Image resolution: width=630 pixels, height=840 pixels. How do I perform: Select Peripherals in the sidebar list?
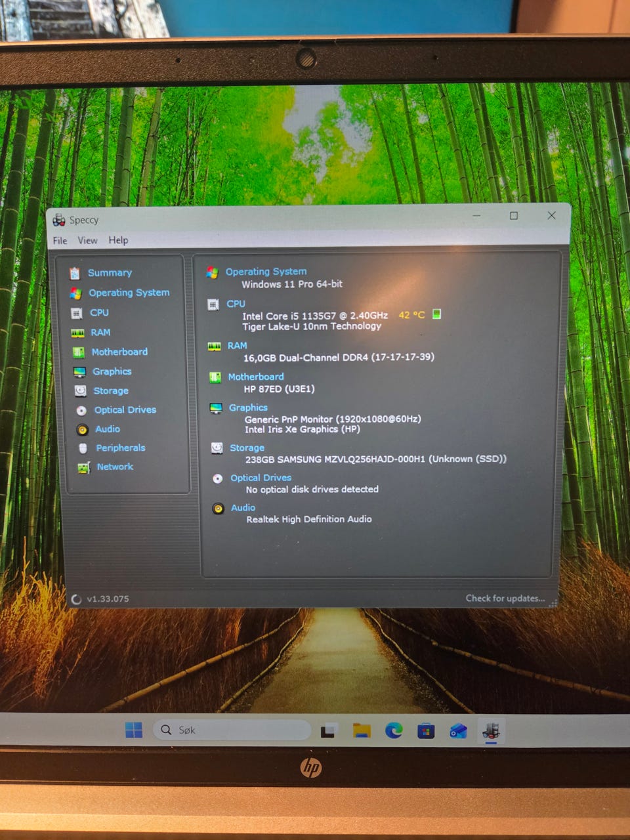[121, 448]
